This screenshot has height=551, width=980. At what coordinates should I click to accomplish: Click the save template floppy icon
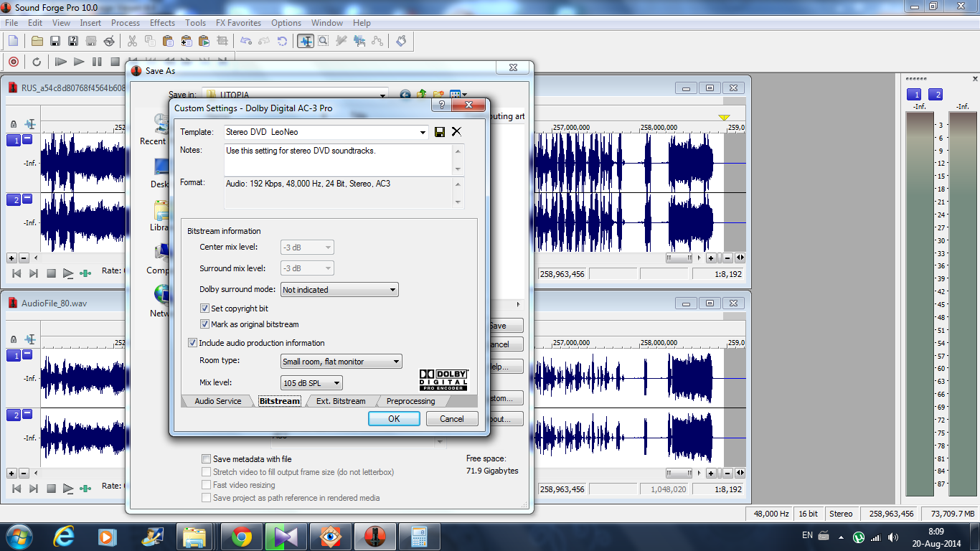click(x=440, y=132)
